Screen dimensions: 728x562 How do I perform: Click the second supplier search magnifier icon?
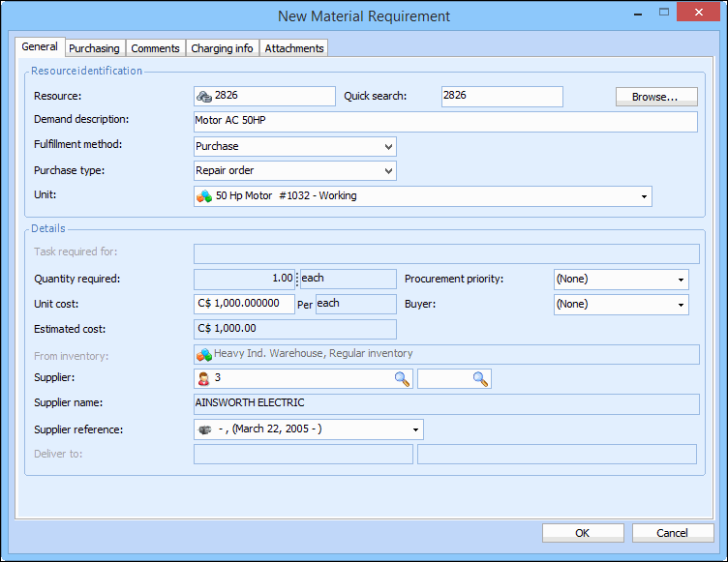tap(480, 379)
